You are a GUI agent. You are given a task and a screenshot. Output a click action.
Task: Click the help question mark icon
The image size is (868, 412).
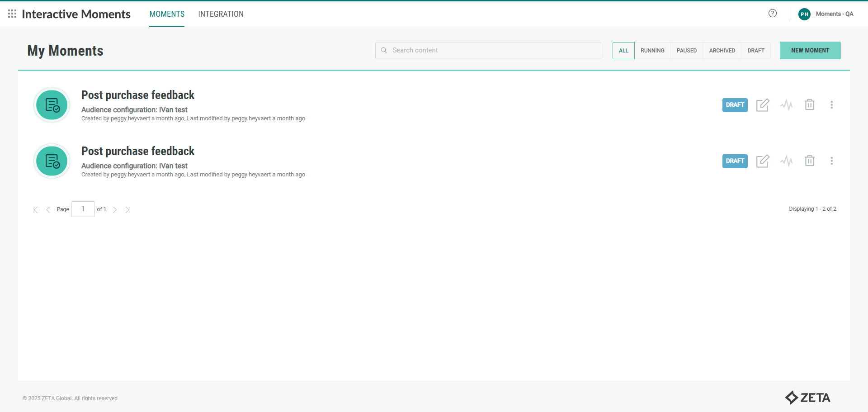[773, 14]
